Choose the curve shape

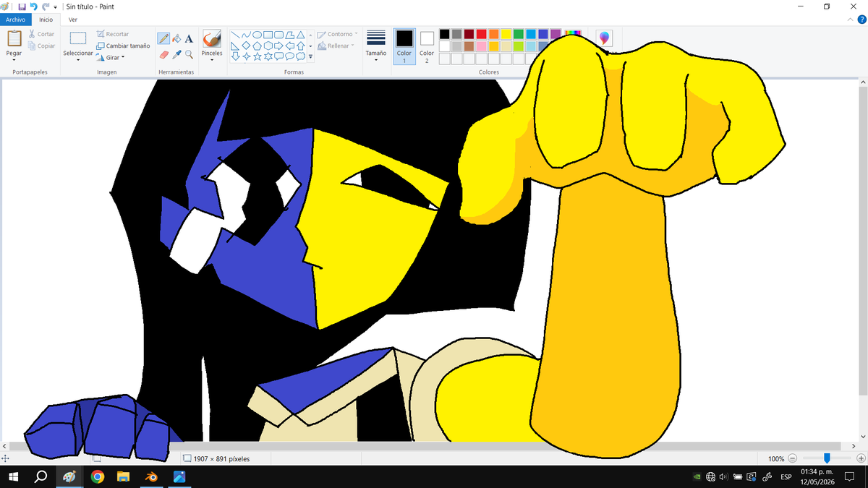click(246, 34)
